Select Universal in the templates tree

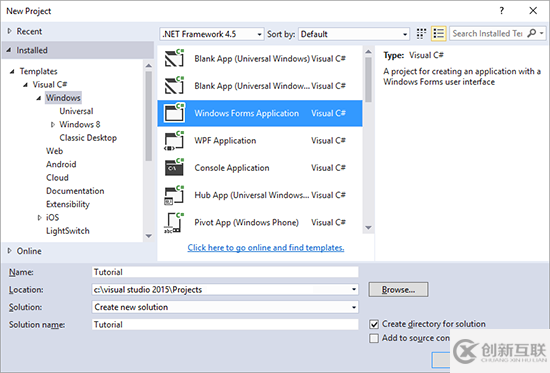(x=76, y=111)
